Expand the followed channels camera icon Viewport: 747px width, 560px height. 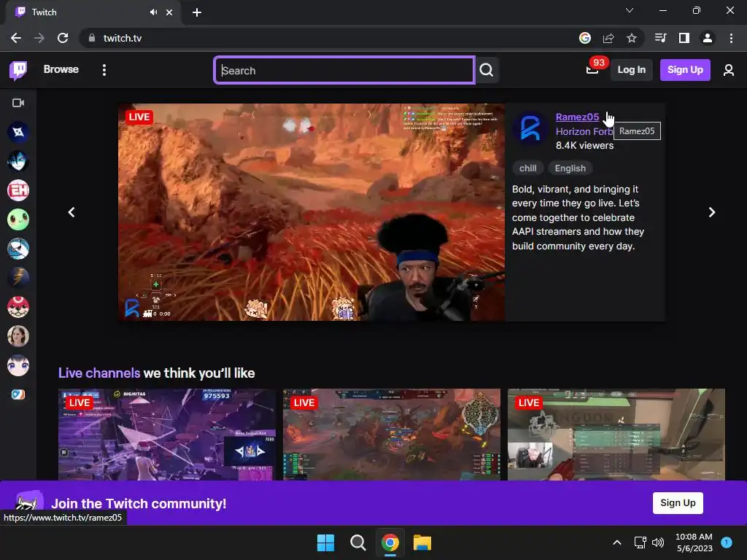pyautogui.click(x=18, y=103)
